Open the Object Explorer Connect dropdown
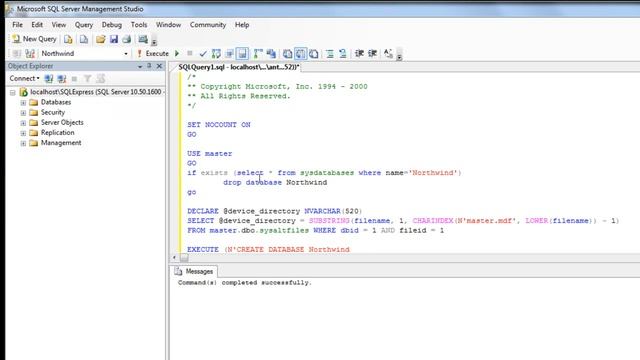Viewport: 640px width, 360px height. (x=24, y=78)
